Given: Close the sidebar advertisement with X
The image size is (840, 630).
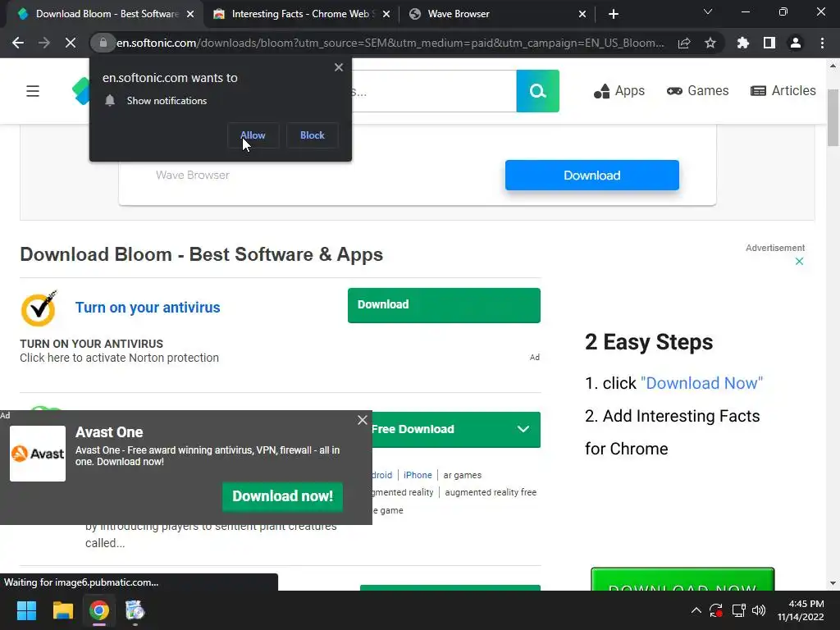Looking at the screenshot, I should tap(799, 262).
